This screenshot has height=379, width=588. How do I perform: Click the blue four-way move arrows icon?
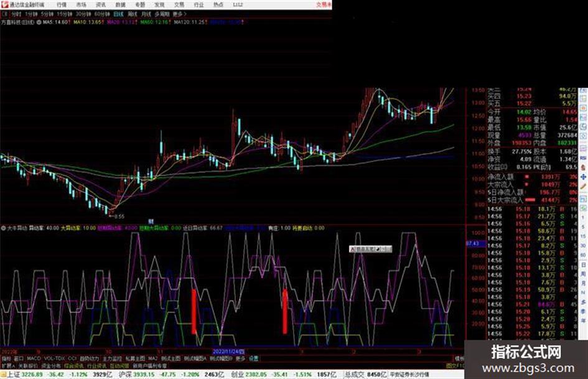coord(584,177)
